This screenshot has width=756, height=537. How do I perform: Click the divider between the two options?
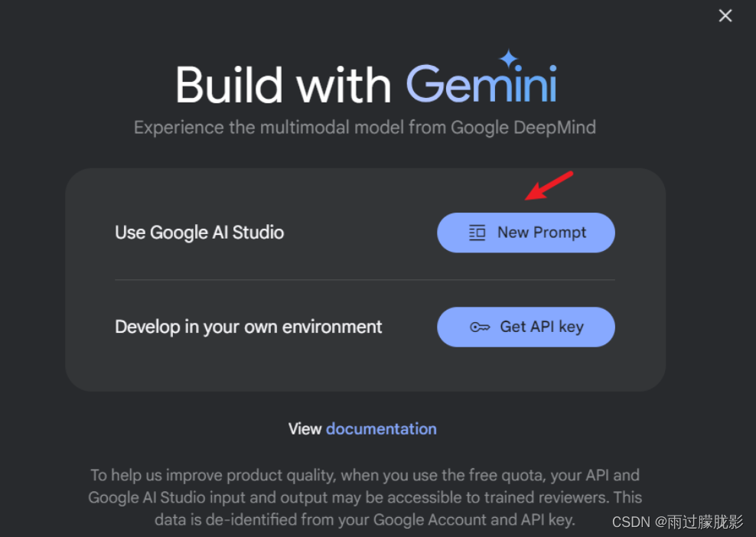pos(365,280)
